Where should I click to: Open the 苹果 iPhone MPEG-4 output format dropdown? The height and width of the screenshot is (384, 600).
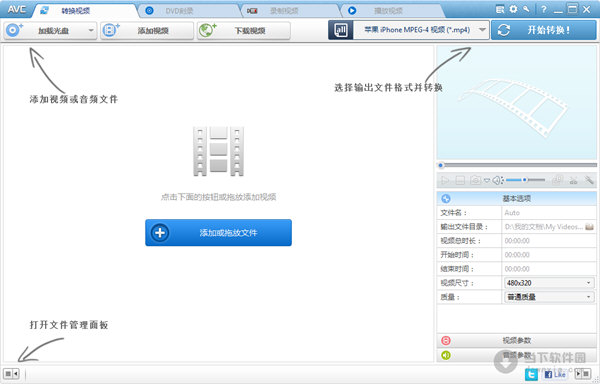click(x=421, y=30)
